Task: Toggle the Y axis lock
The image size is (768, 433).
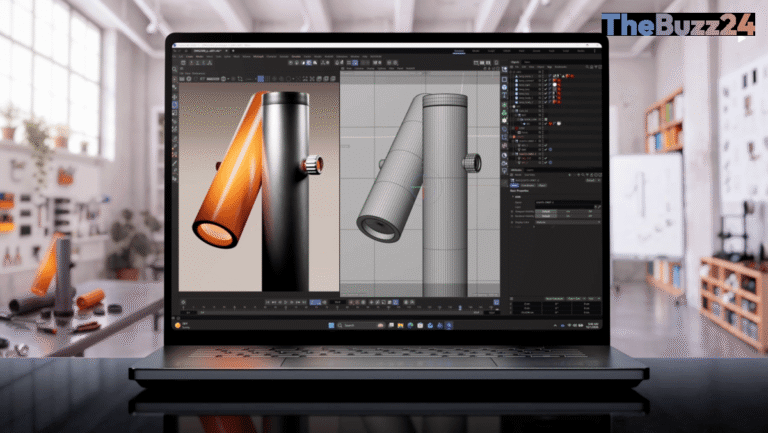Action: pyautogui.click(x=197, y=63)
